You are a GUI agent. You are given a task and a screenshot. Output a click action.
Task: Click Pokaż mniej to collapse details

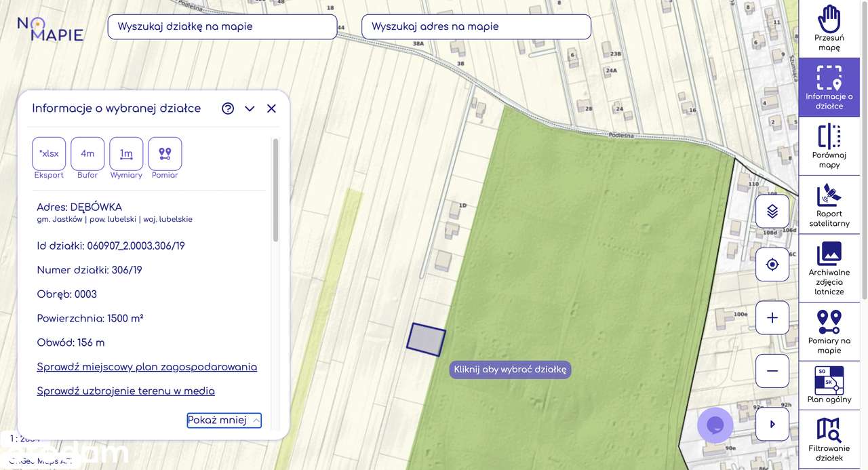[x=224, y=420]
